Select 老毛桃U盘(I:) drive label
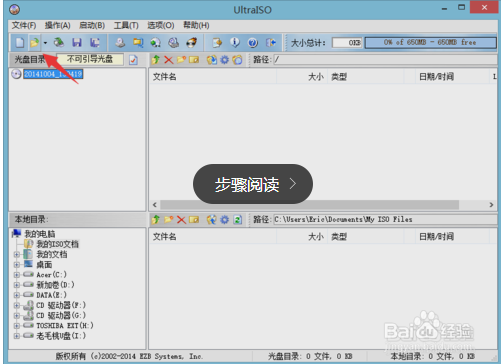Image resolution: width=501 pixels, height=364 pixels. coord(61,336)
